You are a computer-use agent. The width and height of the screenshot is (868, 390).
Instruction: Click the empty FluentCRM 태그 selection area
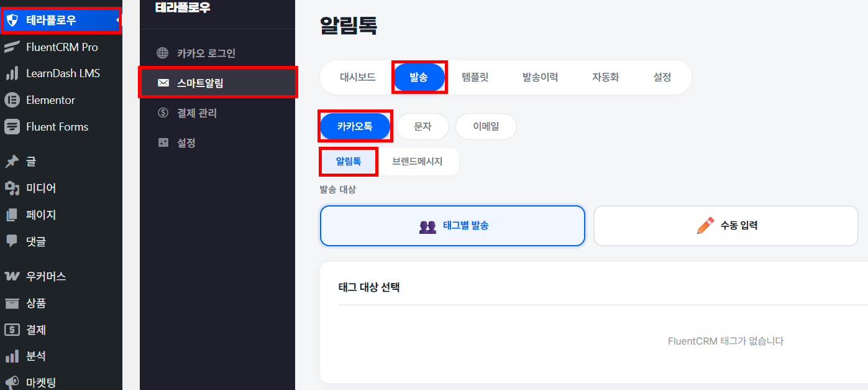725,340
